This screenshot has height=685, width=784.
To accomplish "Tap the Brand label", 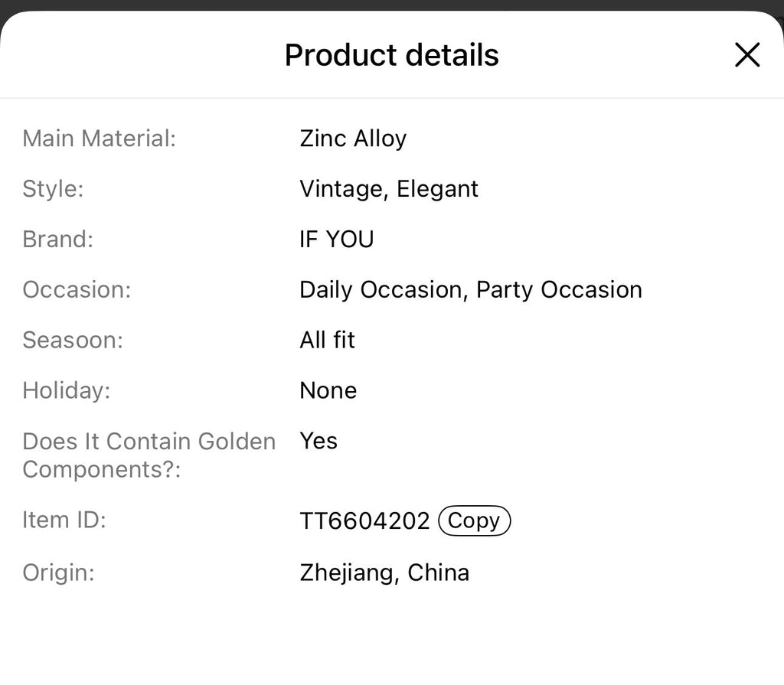I will (x=58, y=239).
